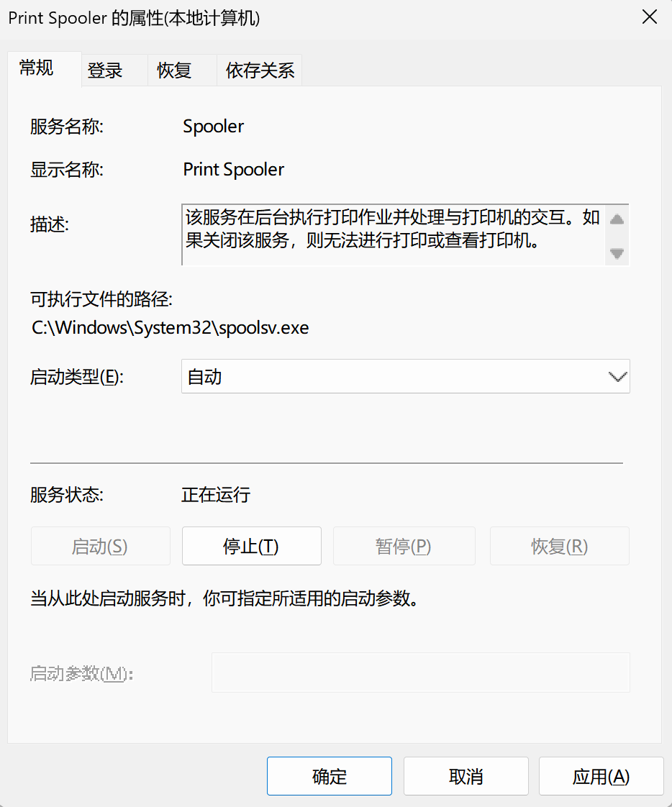The image size is (672, 807).
Task: Click the hint text about 启动参数
Action: click(224, 598)
